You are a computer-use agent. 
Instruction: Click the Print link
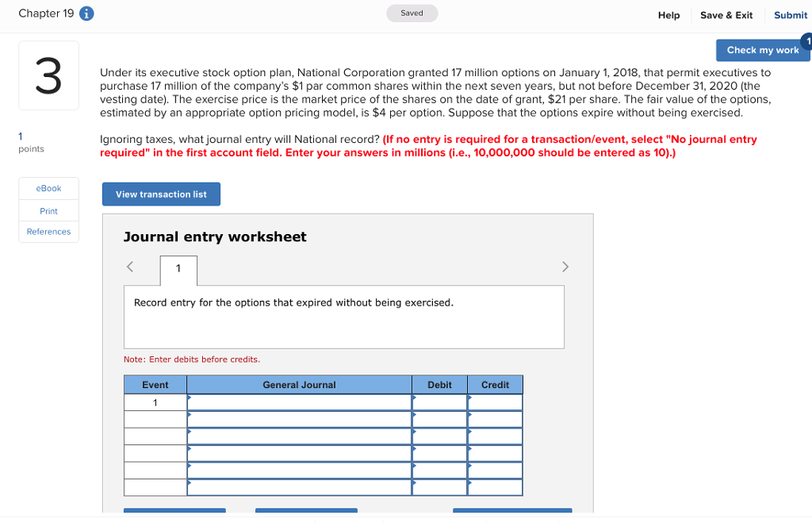click(x=48, y=211)
